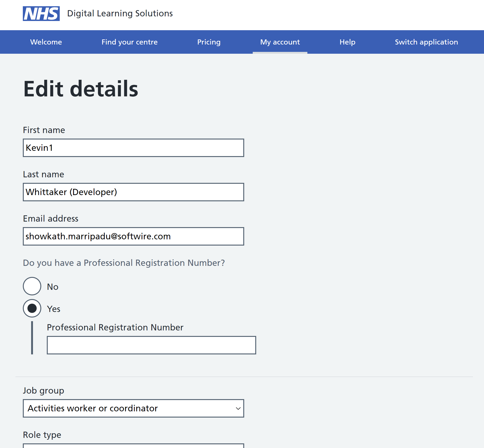This screenshot has height=448, width=484.
Task: Click the Yes option label
Action: (x=53, y=309)
